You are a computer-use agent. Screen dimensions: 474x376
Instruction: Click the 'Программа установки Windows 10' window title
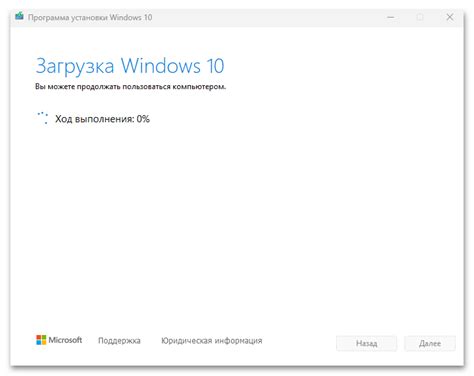point(90,17)
